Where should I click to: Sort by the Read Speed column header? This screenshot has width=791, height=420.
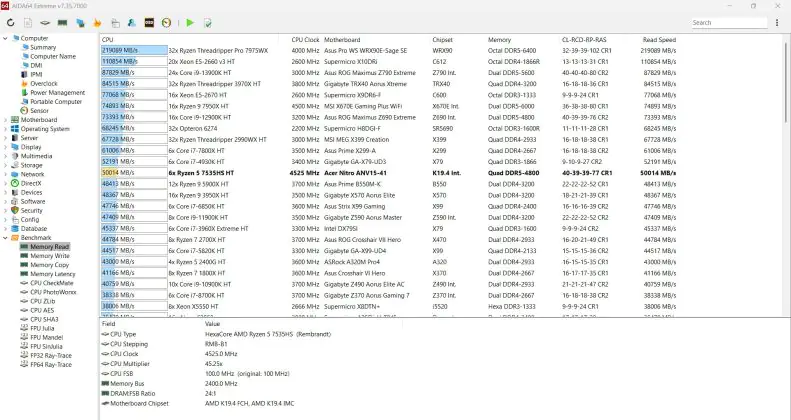(x=659, y=40)
